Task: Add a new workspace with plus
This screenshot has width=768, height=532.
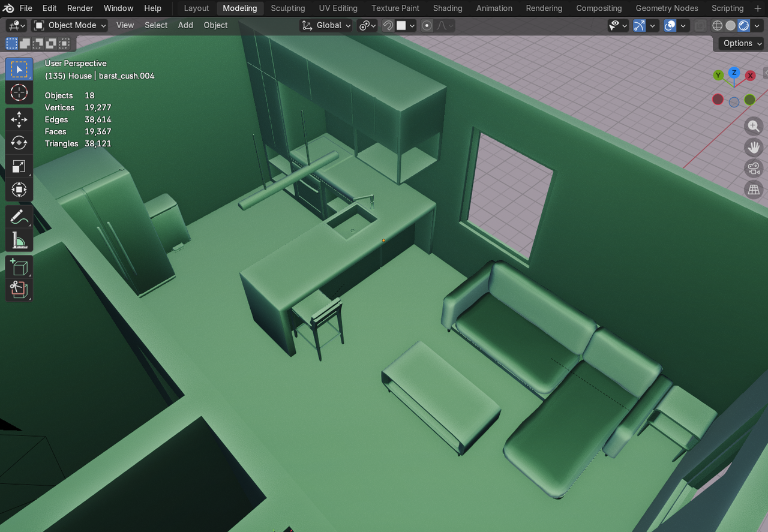Action: [757, 8]
